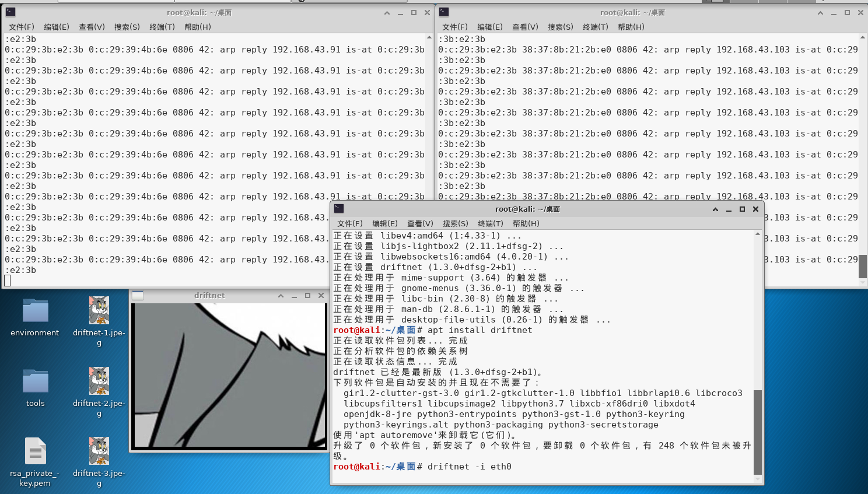Click terminal icon in left terminal titlebar
The height and width of the screenshot is (494, 868).
point(10,12)
